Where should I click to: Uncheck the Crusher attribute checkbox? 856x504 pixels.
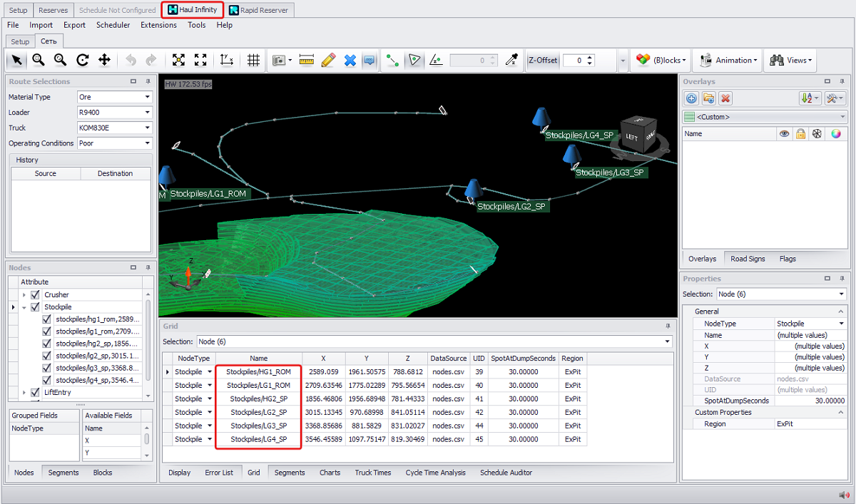[35, 294]
